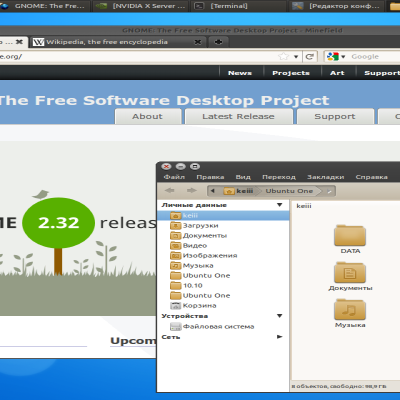Open the Latest Release tab
This screenshot has height=400, width=400.
(x=239, y=116)
